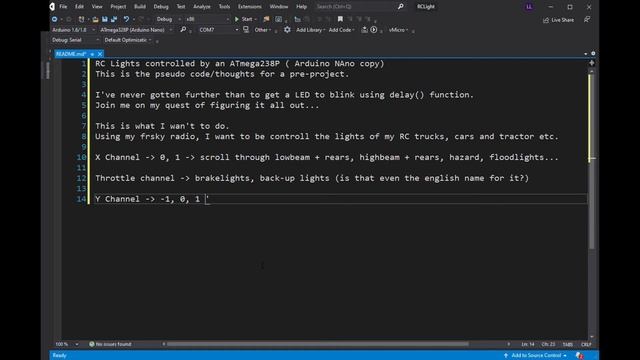Open the Analyze menu
This screenshot has height=360, width=640.
coord(202,7)
